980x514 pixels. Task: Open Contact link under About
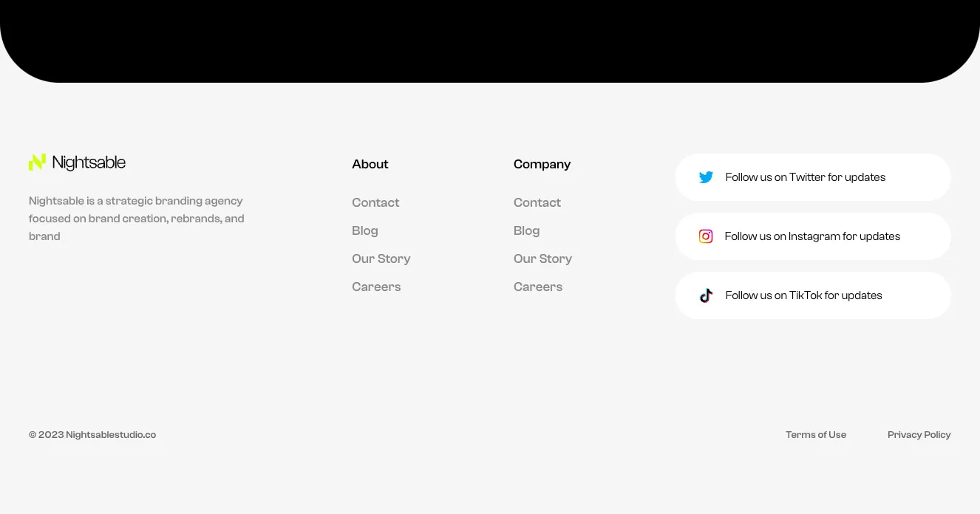coord(375,202)
